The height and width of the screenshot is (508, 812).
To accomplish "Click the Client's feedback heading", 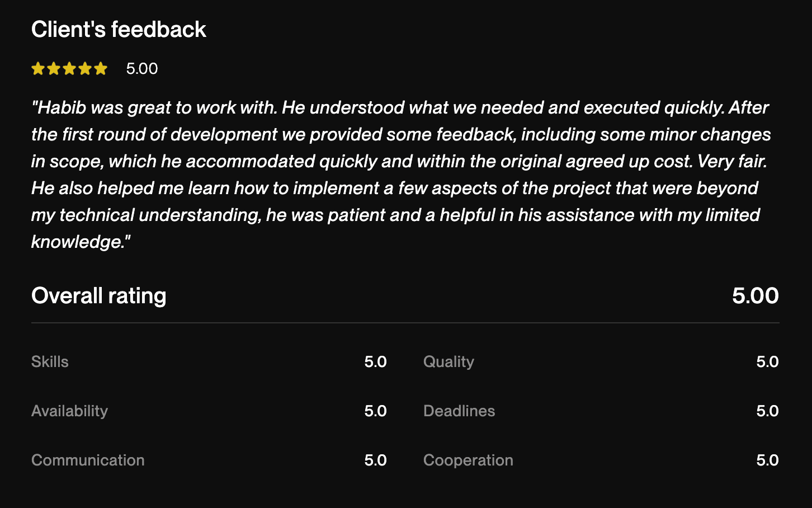I will 119,30.
